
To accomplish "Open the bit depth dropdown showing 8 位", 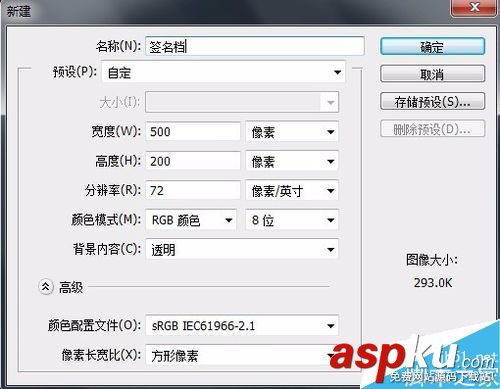I will tap(292, 220).
